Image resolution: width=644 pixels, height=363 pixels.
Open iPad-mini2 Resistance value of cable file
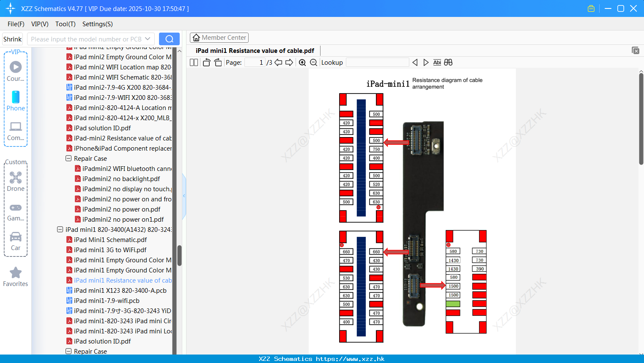(119, 138)
